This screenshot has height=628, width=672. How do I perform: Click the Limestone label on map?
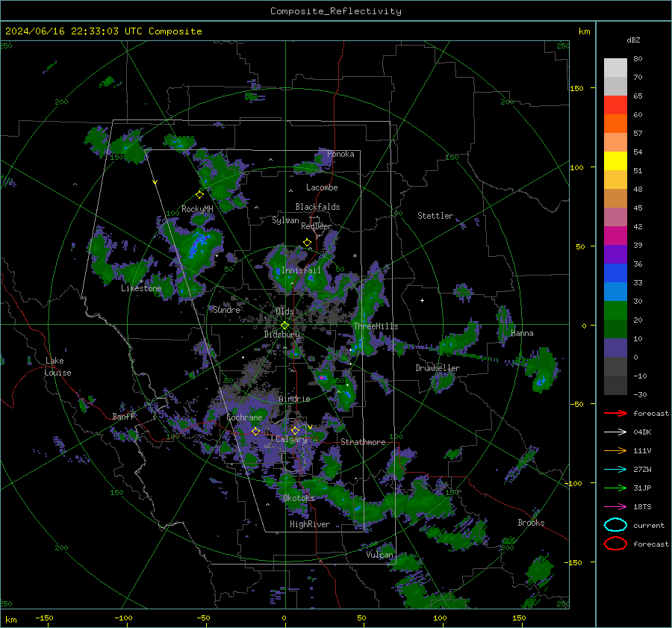tap(141, 288)
